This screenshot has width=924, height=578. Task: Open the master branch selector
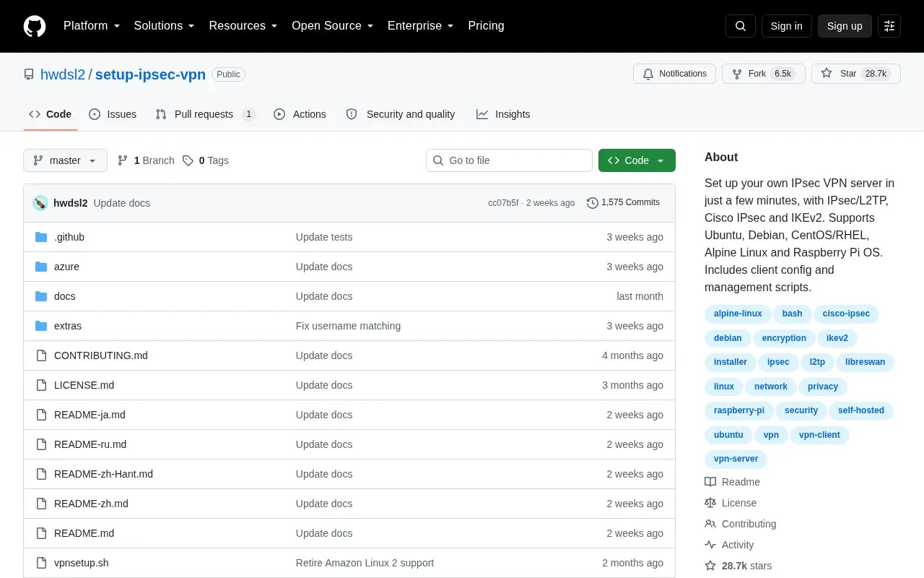coord(65,160)
